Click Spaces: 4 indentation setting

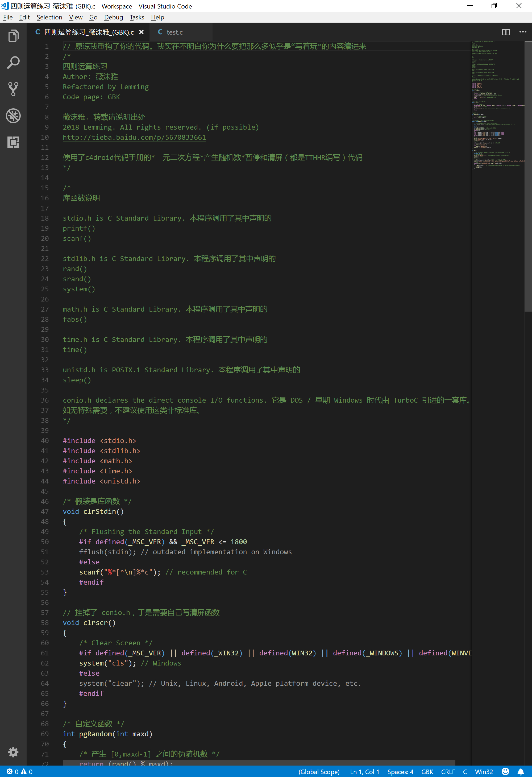pos(400,772)
